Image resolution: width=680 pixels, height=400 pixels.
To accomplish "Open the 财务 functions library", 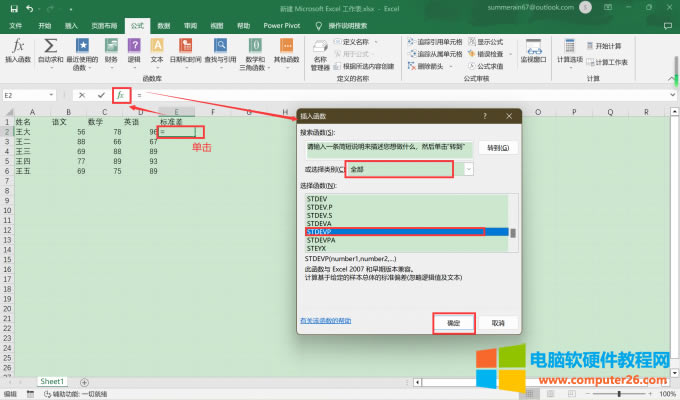I will (110, 50).
